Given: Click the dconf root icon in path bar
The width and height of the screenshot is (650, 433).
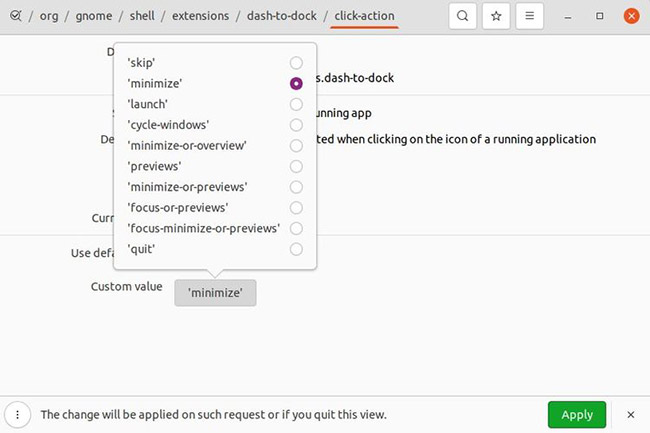Looking at the screenshot, I should point(15,16).
